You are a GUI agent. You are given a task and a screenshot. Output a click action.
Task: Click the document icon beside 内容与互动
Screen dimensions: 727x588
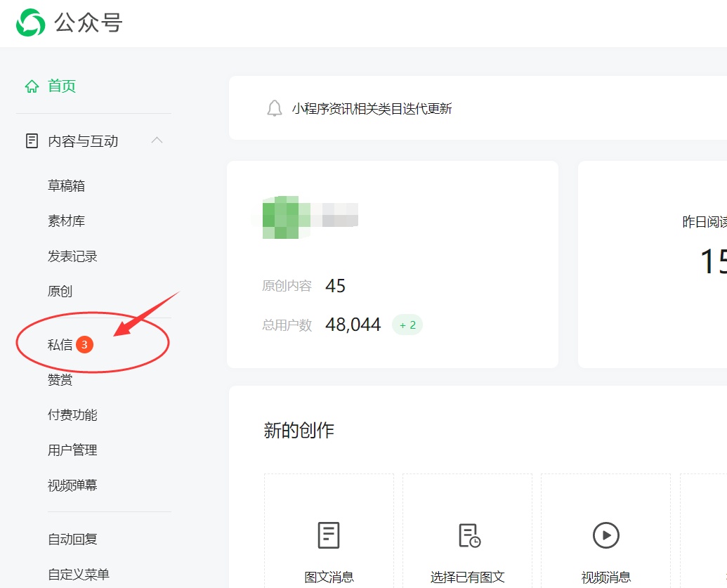tap(32, 141)
